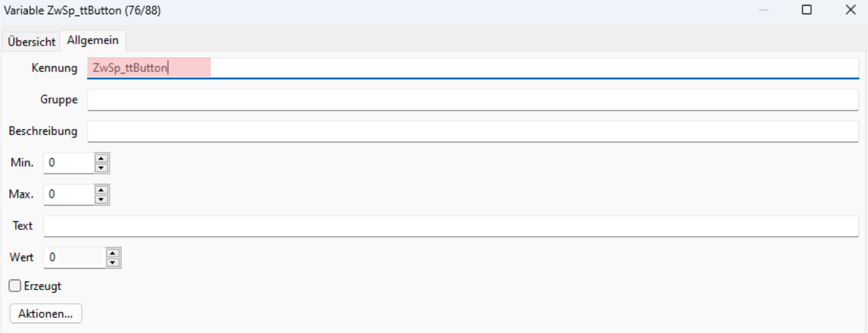Click the Max. number field

(x=69, y=194)
